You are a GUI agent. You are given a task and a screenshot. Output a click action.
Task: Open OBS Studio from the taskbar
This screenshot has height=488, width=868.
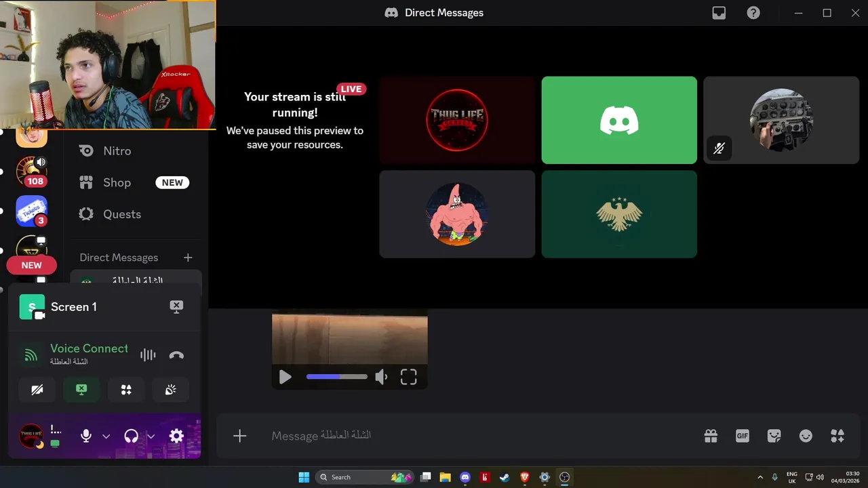tap(564, 477)
